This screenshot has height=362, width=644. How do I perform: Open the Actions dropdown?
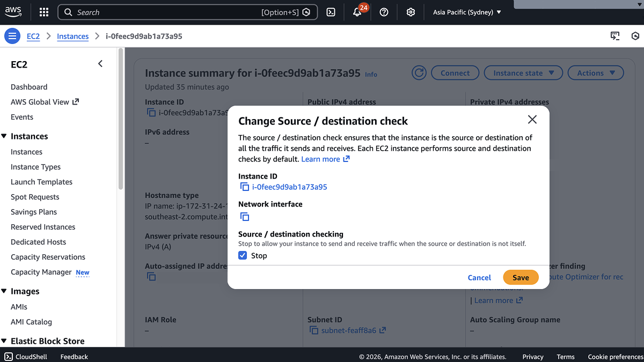tap(595, 73)
